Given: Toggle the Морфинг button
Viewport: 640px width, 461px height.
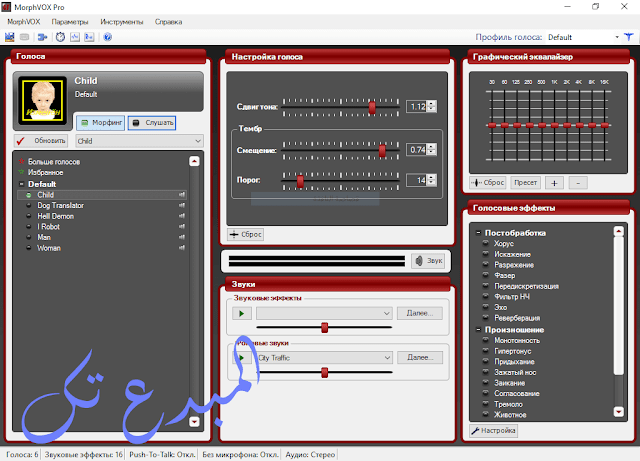Looking at the screenshot, I should [x=99, y=123].
